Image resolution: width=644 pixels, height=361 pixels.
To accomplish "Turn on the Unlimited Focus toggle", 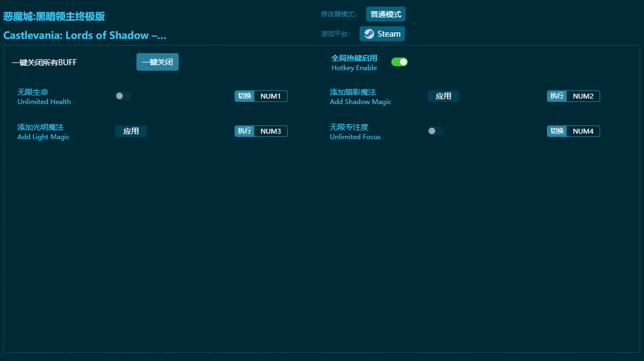I will [x=436, y=131].
